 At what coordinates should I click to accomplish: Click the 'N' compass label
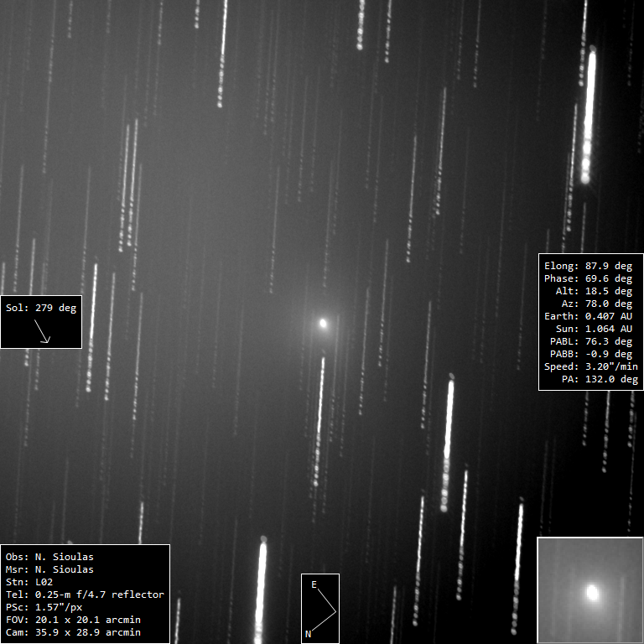tap(308, 634)
